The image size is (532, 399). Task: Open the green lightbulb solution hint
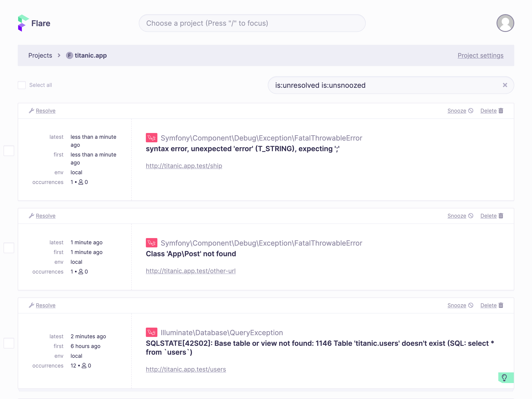(x=506, y=377)
